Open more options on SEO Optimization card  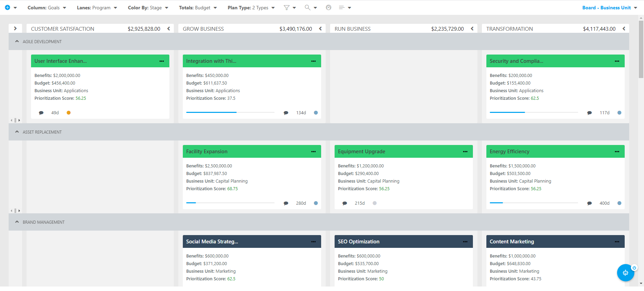[x=465, y=242]
